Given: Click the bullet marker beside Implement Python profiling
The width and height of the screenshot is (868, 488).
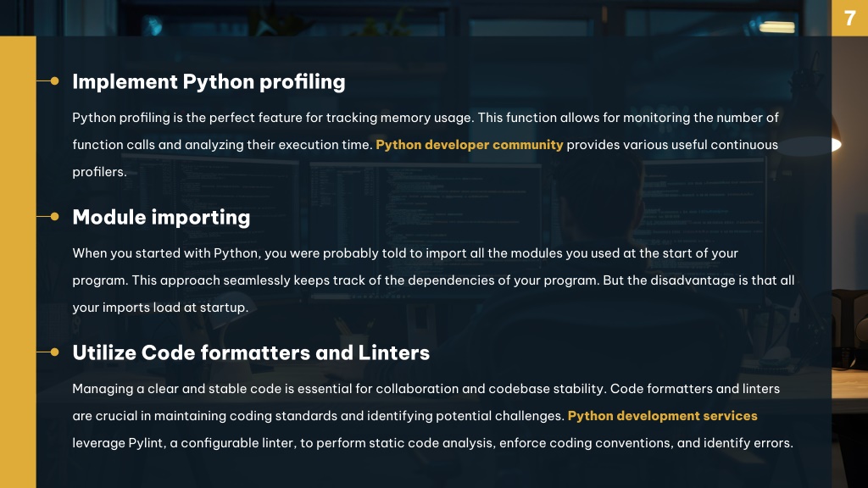Looking at the screenshot, I should point(54,81).
